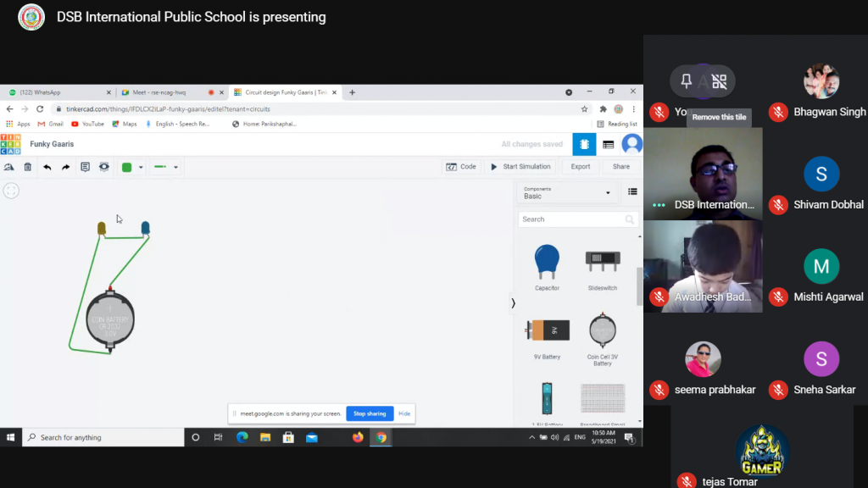Click the Start Simulation button
Image resolution: width=868 pixels, height=488 pixels.
point(521,167)
